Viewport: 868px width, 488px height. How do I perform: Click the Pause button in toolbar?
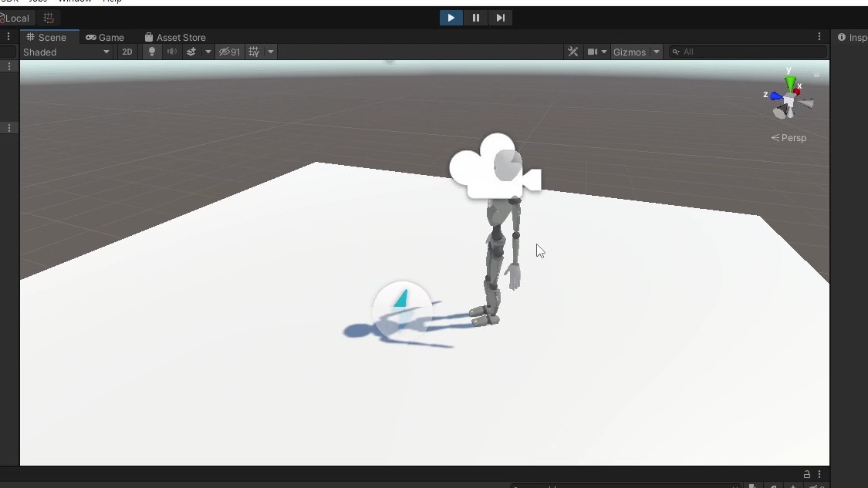pyautogui.click(x=475, y=18)
